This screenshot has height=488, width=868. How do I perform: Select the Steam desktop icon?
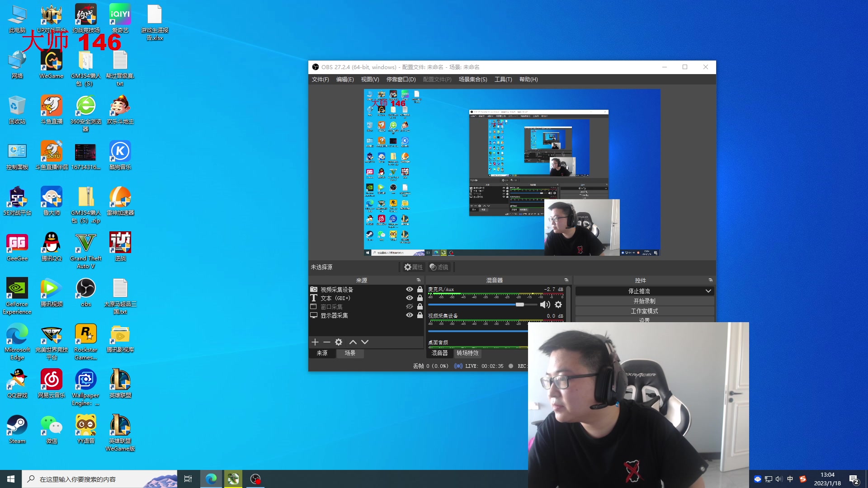tap(17, 429)
